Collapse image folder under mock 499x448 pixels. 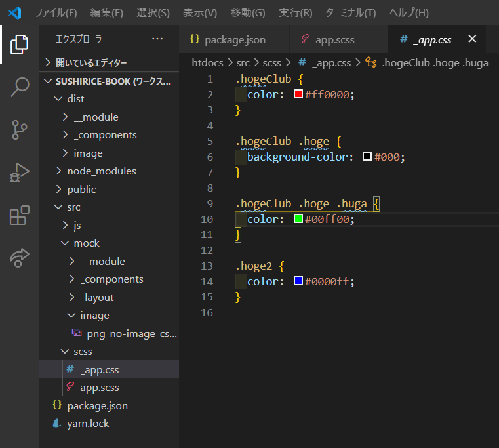point(109,316)
